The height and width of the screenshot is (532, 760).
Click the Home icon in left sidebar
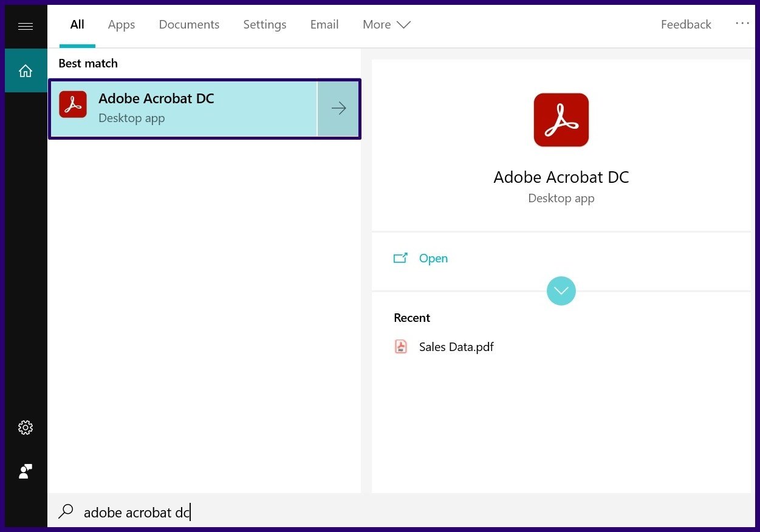point(25,70)
